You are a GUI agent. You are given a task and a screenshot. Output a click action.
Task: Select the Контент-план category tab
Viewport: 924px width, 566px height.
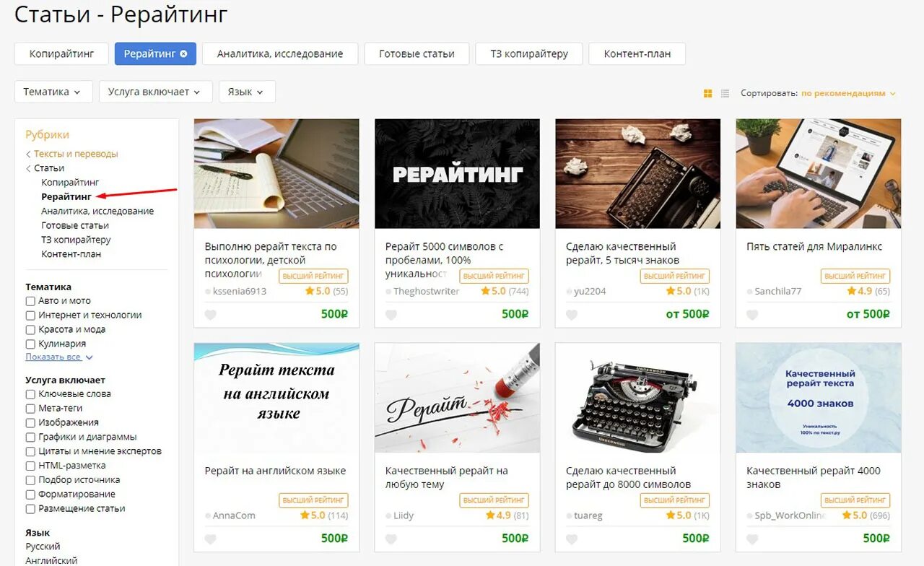pos(637,53)
